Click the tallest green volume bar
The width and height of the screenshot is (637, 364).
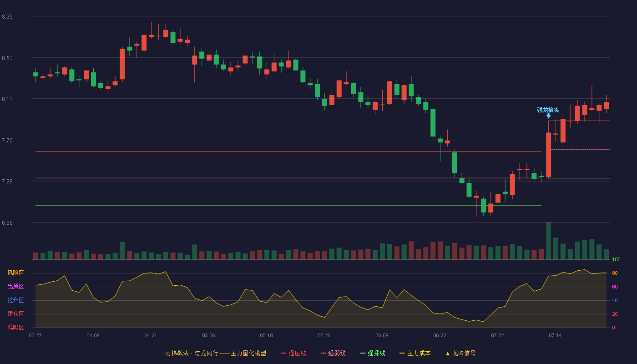(548, 241)
